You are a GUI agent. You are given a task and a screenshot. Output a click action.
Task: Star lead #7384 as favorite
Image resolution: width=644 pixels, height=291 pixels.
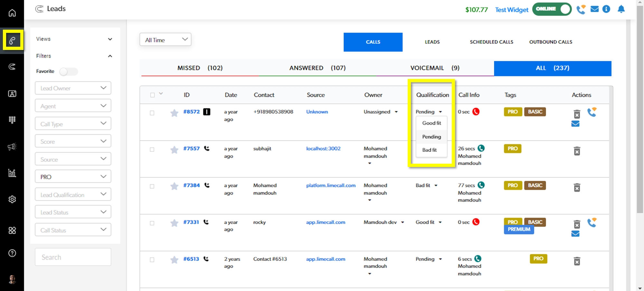tap(174, 186)
